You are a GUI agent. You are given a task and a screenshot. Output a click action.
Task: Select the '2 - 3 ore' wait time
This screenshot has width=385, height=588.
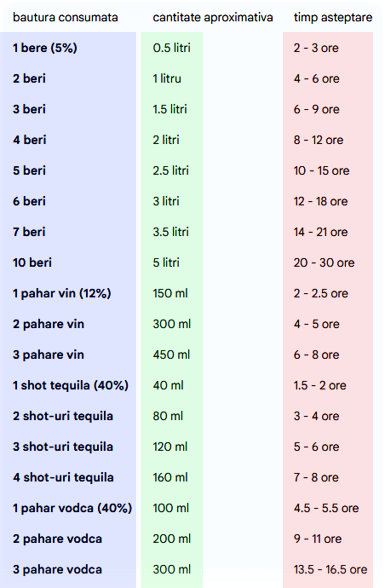click(x=316, y=48)
